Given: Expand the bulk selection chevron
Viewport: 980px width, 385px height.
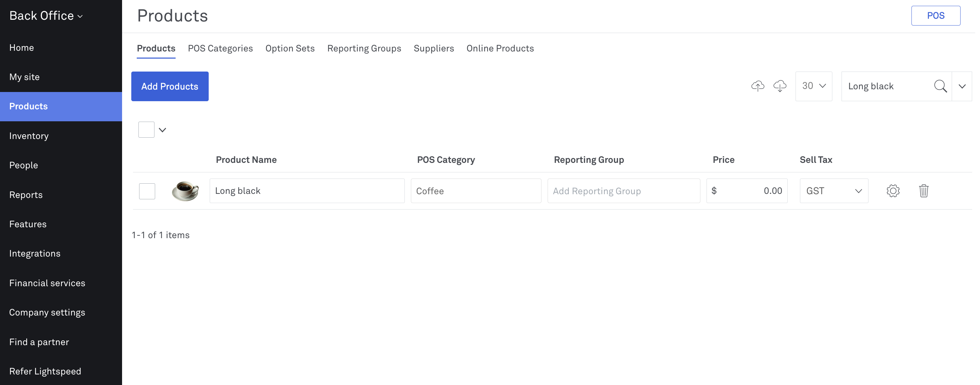Looking at the screenshot, I should pyautogui.click(x=162, y=130).
